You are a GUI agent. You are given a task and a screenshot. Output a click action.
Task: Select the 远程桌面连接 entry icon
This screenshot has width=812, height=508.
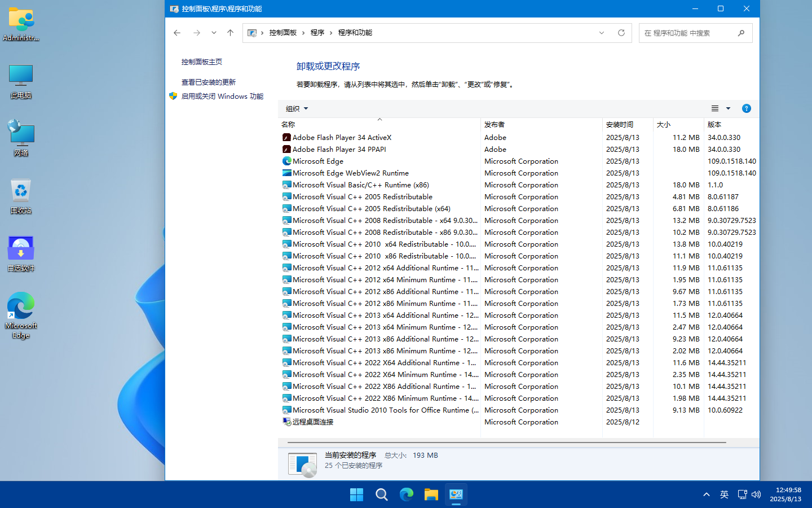coord(286,422)
